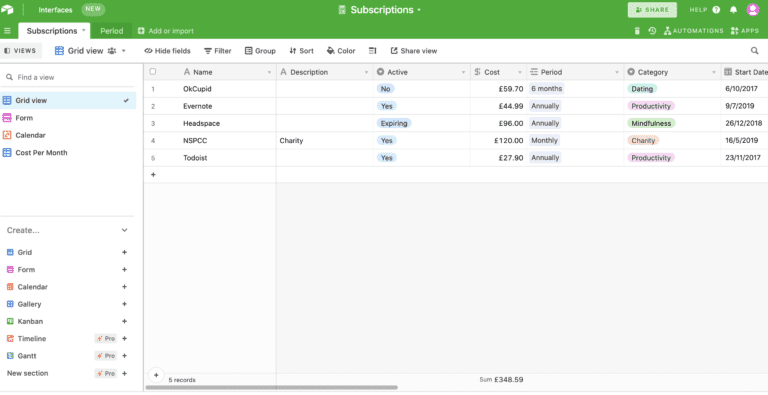Click the Sort button
Screen dimensions: 768x395
point(301,50)
